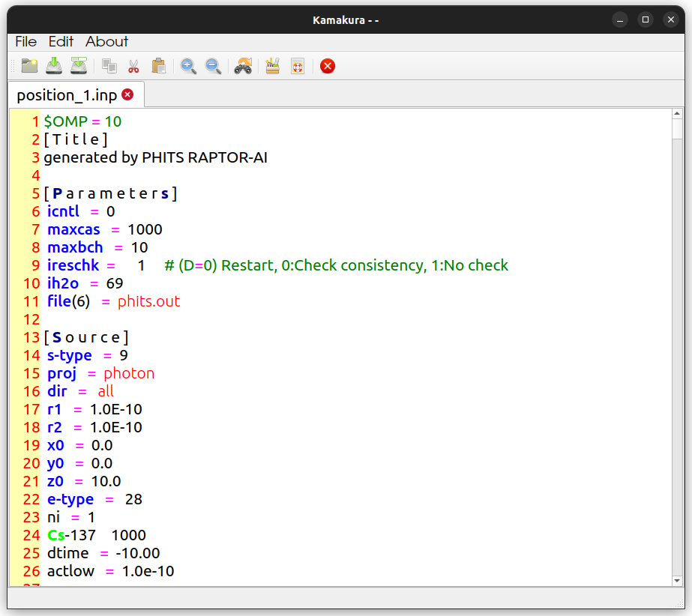Click the Copy icon in toolbar
Screen dimensions: 692x616
tap(109, 66)
